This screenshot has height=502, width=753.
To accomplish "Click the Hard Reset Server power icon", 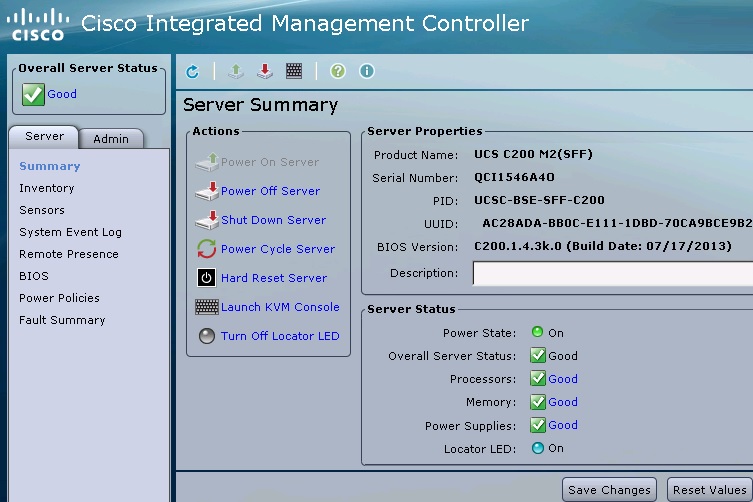I will (x=206, y=278).
